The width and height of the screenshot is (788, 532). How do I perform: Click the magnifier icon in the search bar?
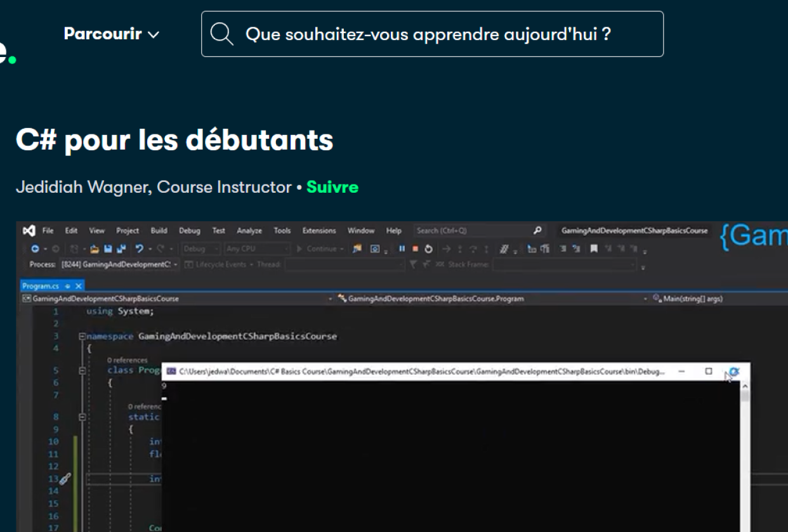coord(222,34)
